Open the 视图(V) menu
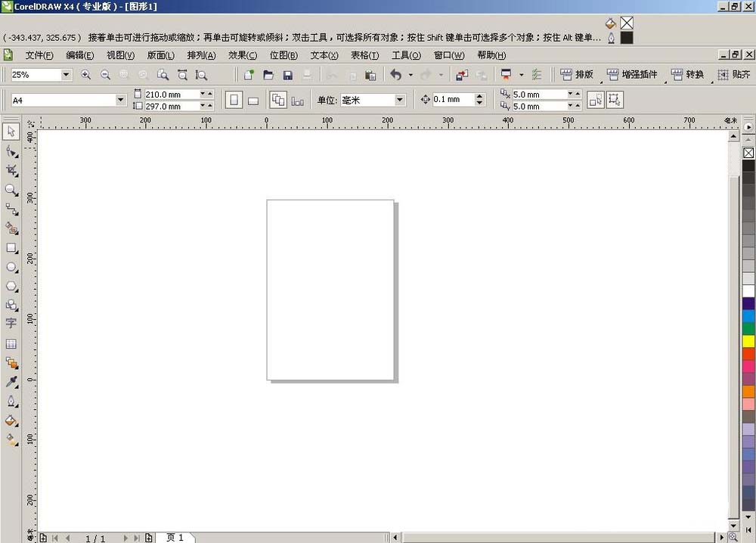 coord(120,55)
